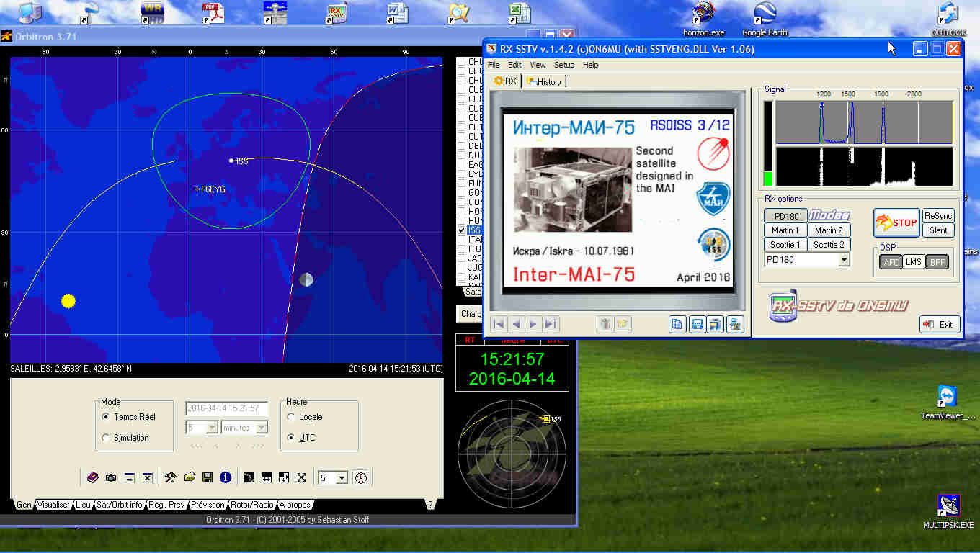
Task: Go to first image in RX-SSTV
Action: tap(499, 324)
